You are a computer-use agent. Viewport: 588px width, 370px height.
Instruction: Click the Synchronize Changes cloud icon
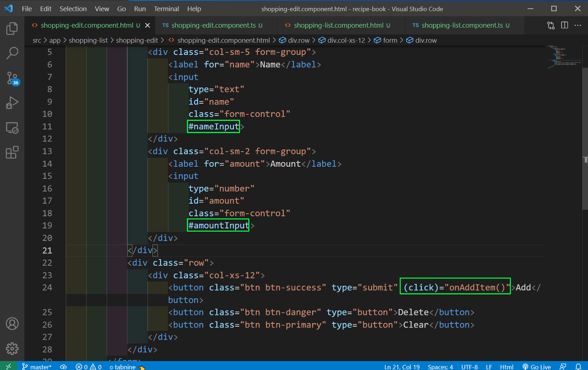click(x=63, y=367)
